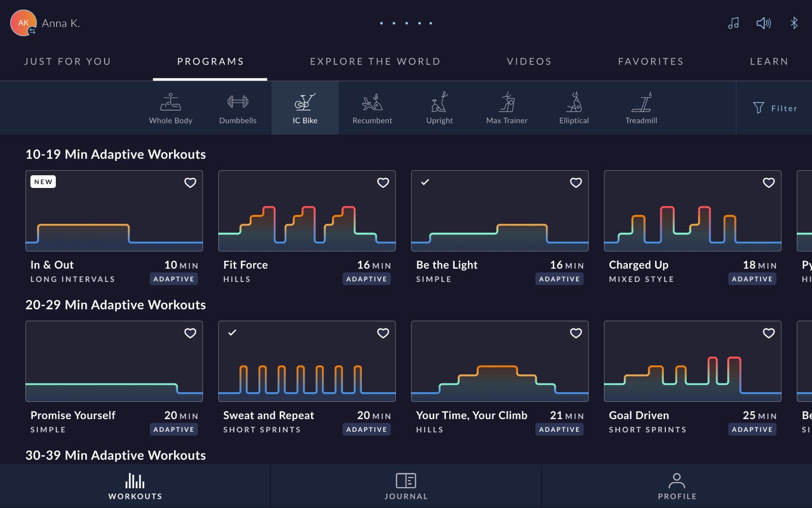Go to the Profile section
Viewport: 812px width, 508px height.
coord(677,486)
